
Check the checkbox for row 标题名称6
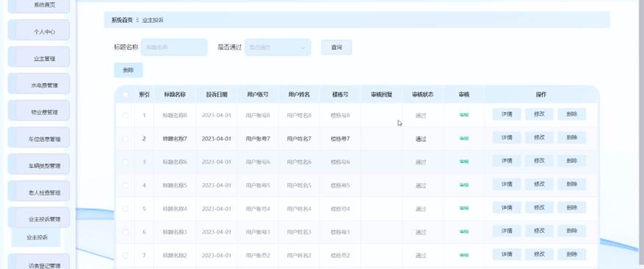(126, 162)
